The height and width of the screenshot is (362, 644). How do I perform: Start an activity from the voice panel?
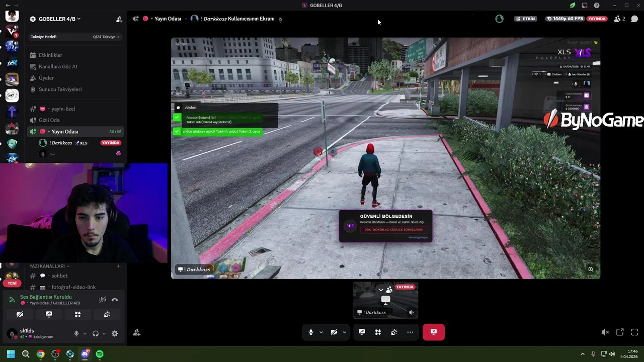(x=78, y=314)
